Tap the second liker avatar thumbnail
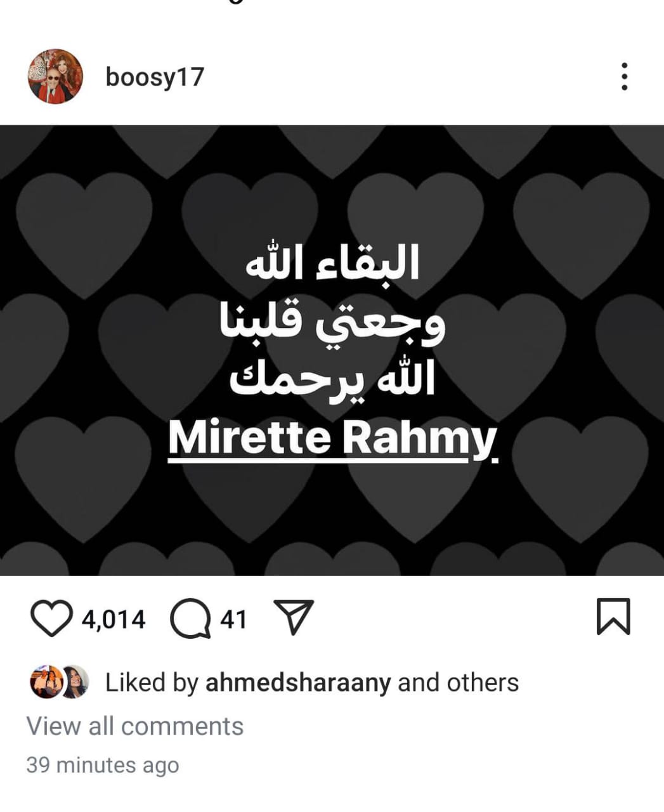The height and width of the screenshot is (812, 664). 75,682
